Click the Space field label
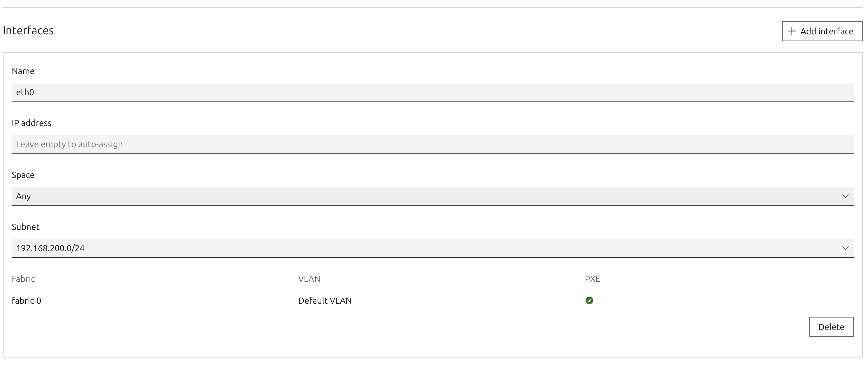This screenshot has height=382, width=868. (23, 175)
